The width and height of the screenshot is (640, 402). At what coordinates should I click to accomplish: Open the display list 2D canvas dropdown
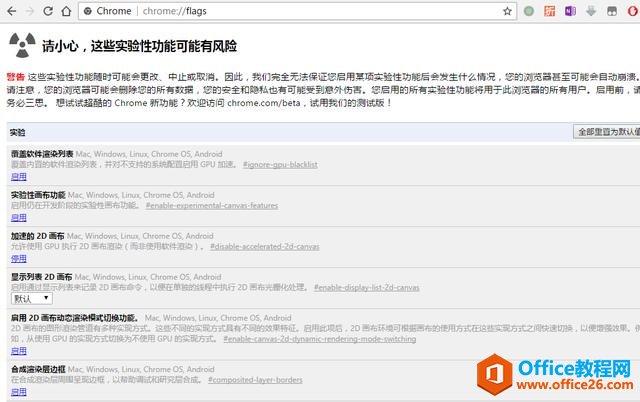[x=32, y=299]
